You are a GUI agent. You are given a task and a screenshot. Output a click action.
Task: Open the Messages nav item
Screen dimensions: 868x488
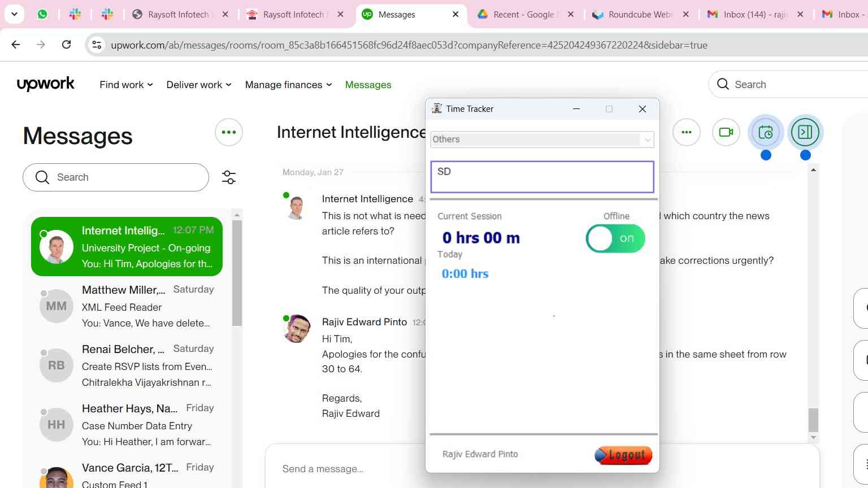click(368, 85)
